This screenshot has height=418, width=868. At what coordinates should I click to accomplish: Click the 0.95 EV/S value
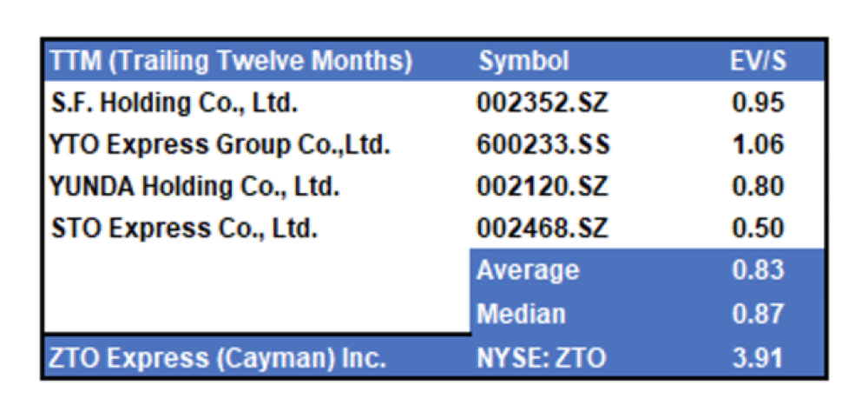[x=758, y=103]
